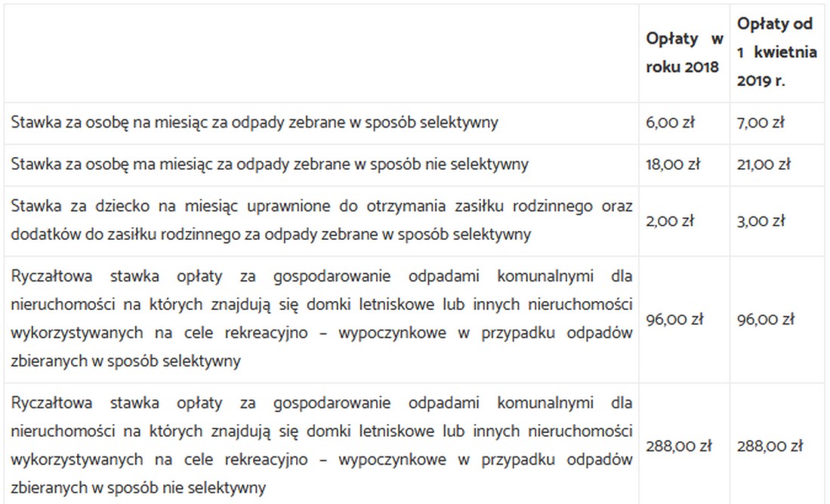
Task: Click the 96,00 zł value for 2019
Action: pyautogui.click(x=765, y=319)
